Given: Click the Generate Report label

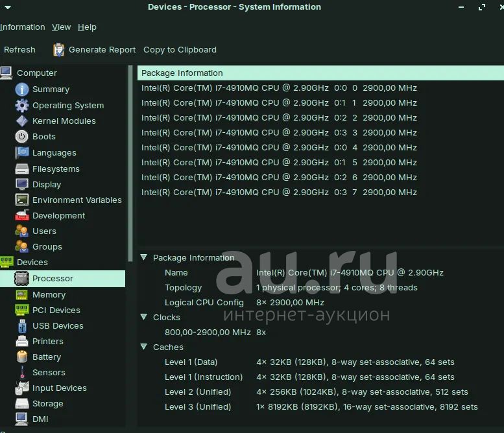Looking at the screenshot, I should coord(102,50).
